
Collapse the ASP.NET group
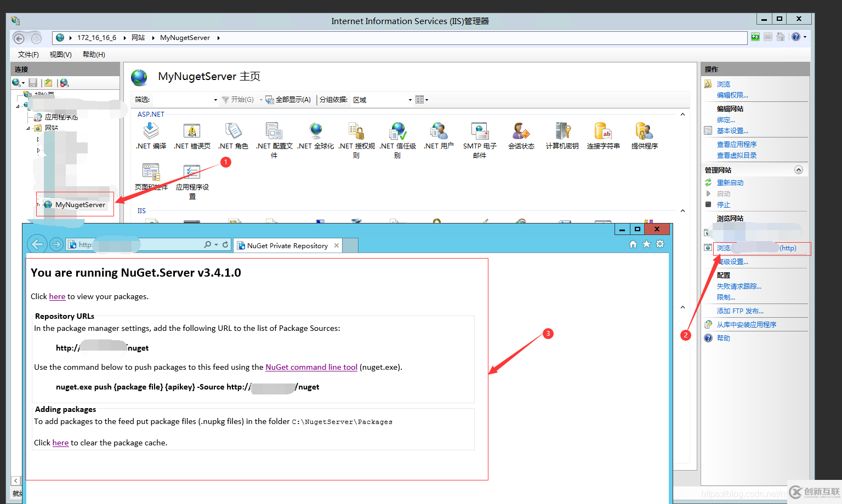pyautogui.click(x=682, y=114)
